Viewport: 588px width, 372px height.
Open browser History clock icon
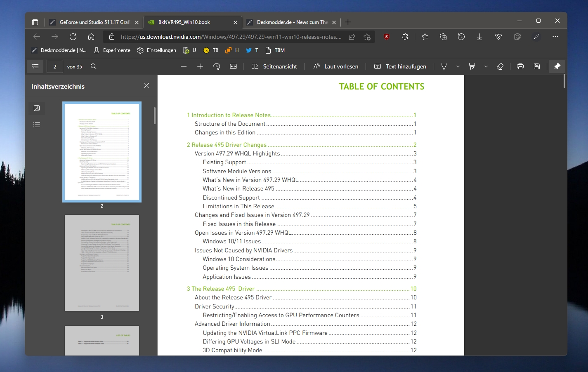[461, 37]
